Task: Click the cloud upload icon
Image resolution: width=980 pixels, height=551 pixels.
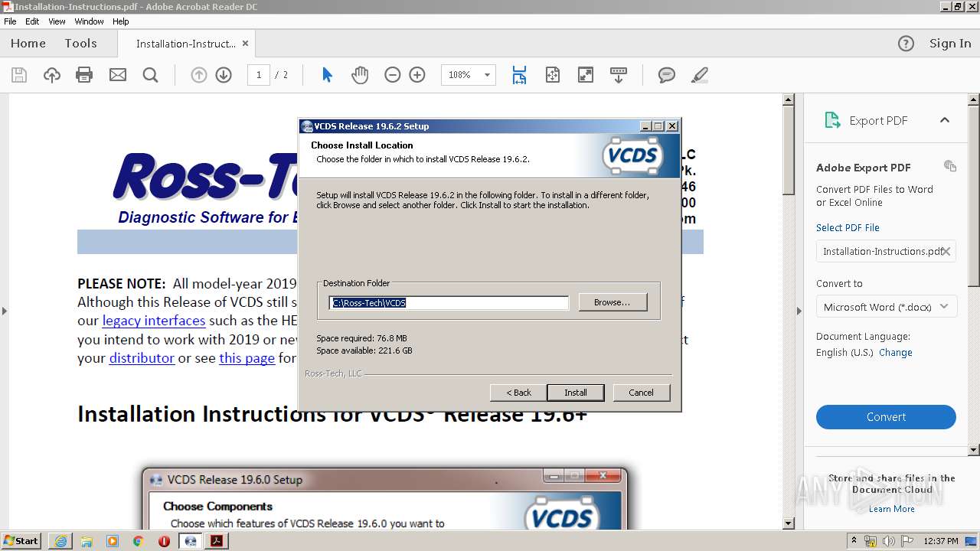Action: [52, 75]
